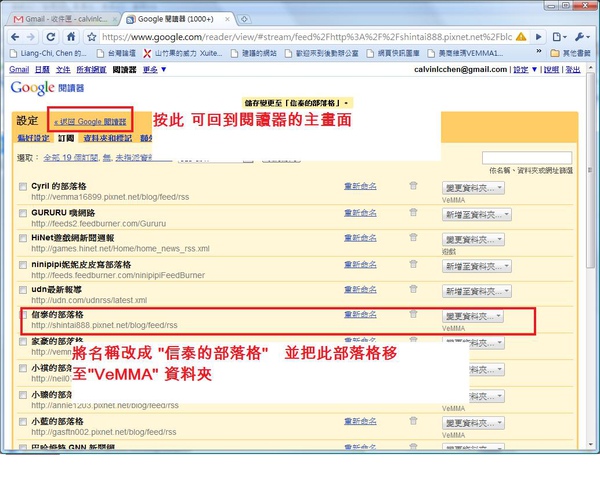The image size is (600, 501).
Task: Check the ninipipi妮妮皮皮寫部落格 checkbox
Action: click(x=23, y=264)
